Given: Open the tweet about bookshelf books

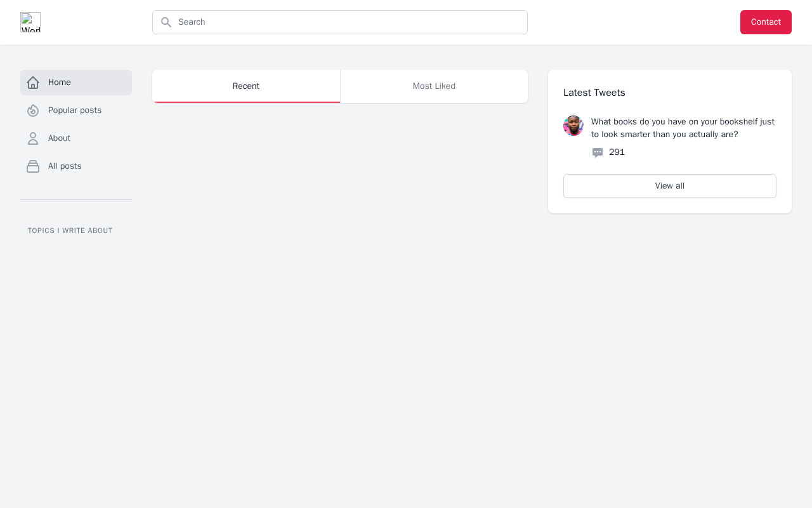Looking at the screenshot, I should tap(683, 128).
